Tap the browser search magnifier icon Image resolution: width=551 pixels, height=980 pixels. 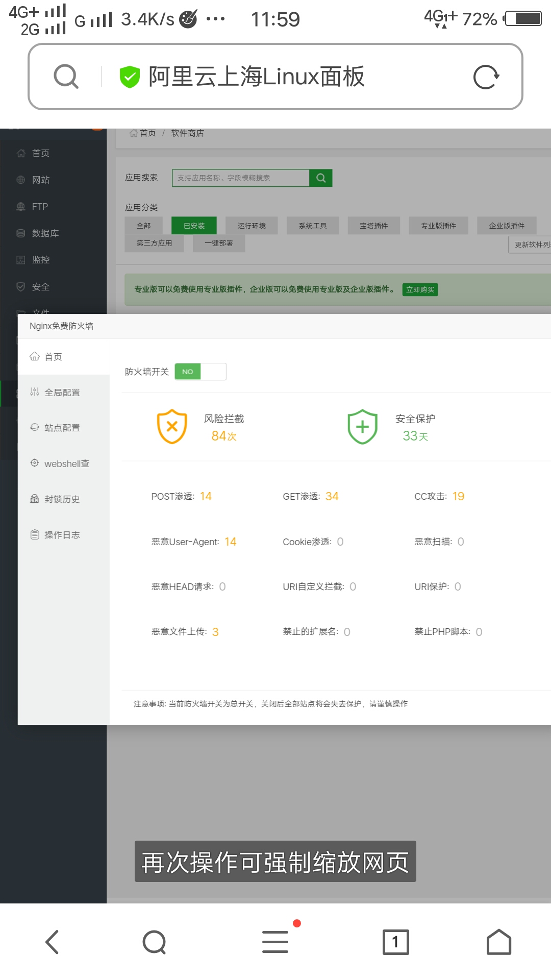click(66, 77)
